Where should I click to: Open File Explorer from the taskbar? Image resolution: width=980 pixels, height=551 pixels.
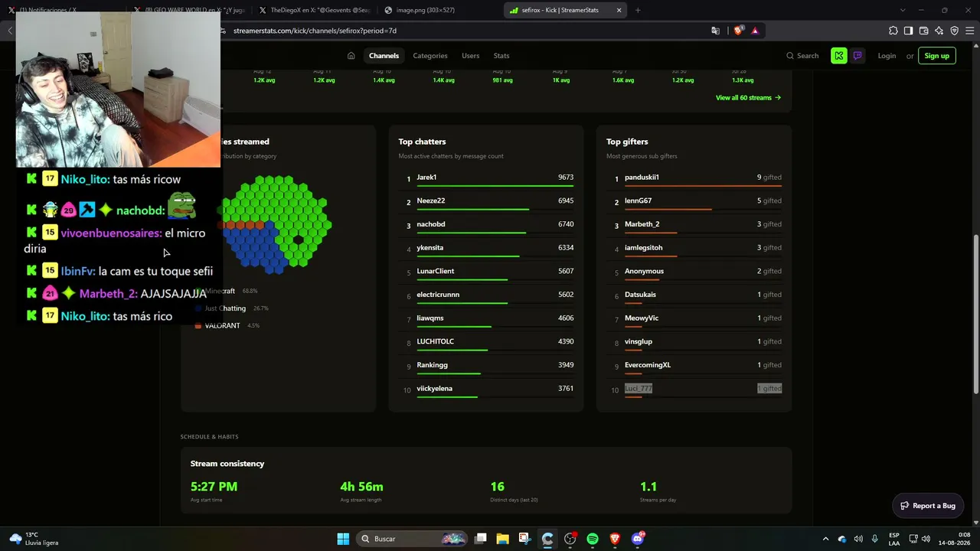point(502,539)
